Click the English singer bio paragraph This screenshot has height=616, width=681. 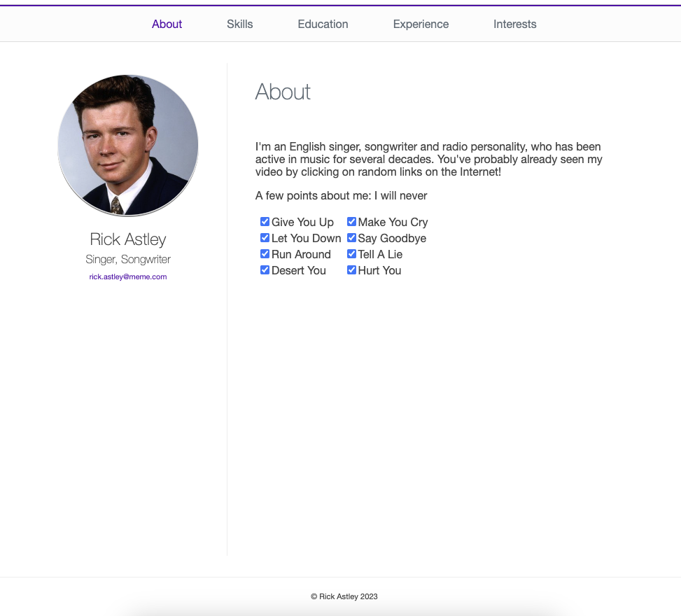(428, 160)
